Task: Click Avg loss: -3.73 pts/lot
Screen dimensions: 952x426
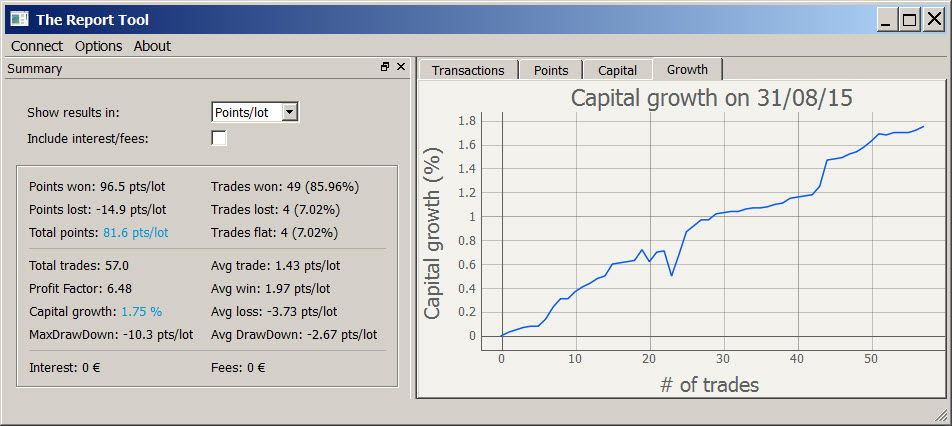Action: click(274, 311)
